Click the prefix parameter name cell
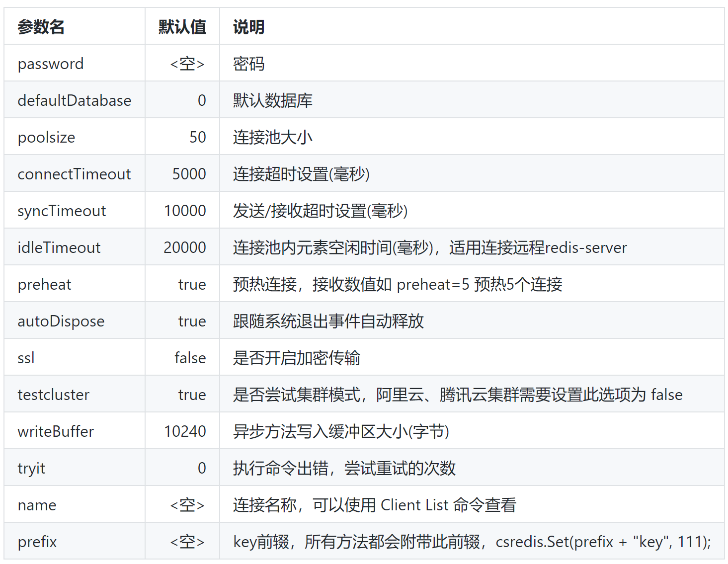The width and height of the screenshot is (728, 564). [37, 541]
